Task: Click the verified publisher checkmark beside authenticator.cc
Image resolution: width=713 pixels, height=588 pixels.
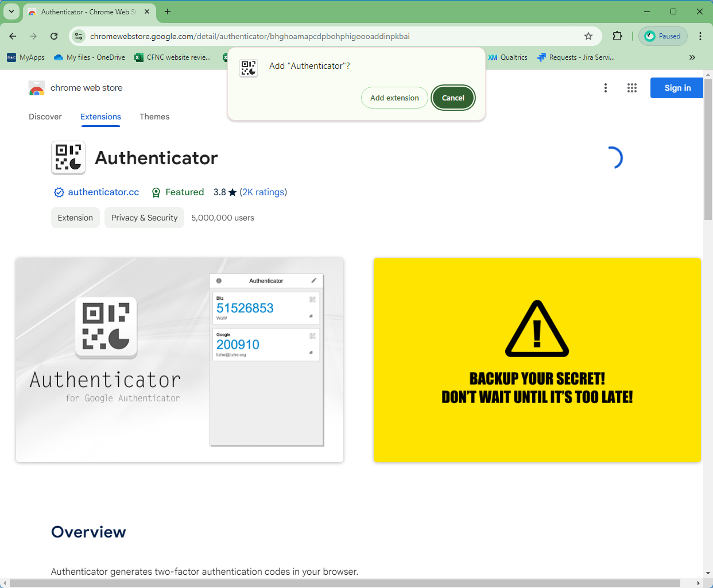Action: (x=59, y=192)
